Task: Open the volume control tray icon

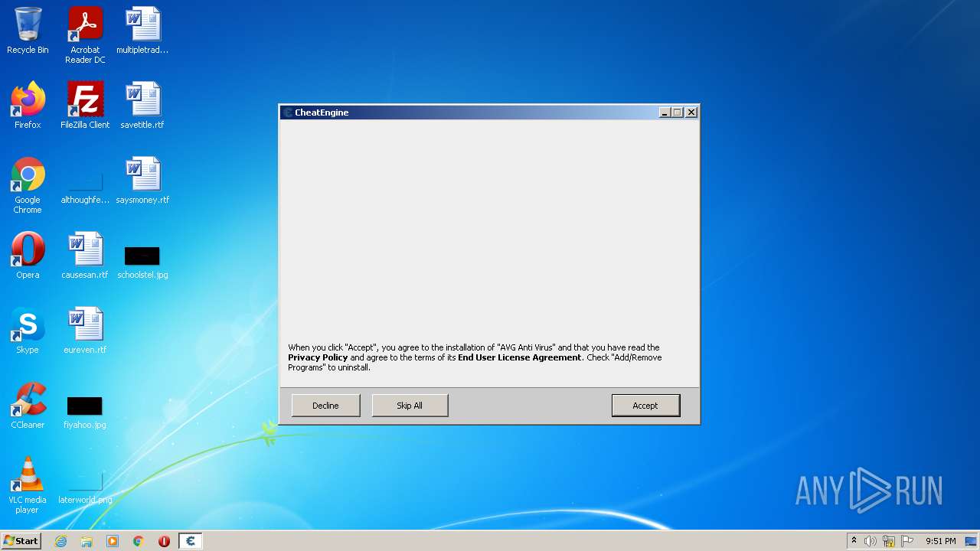Action: (871, 541)
